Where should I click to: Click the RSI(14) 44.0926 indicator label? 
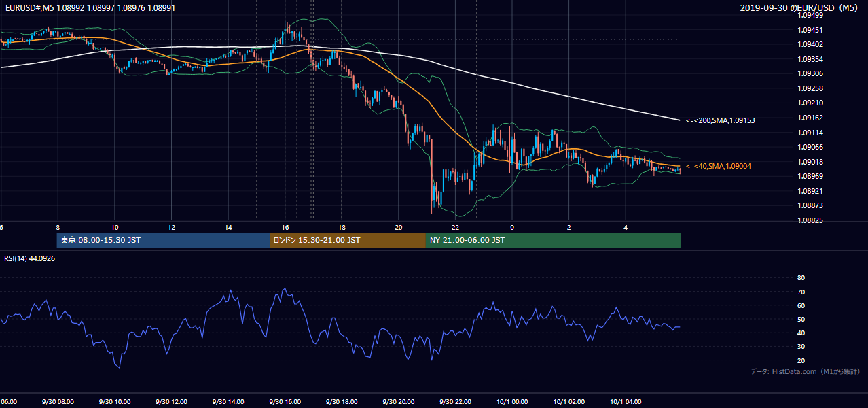point(30,258)
